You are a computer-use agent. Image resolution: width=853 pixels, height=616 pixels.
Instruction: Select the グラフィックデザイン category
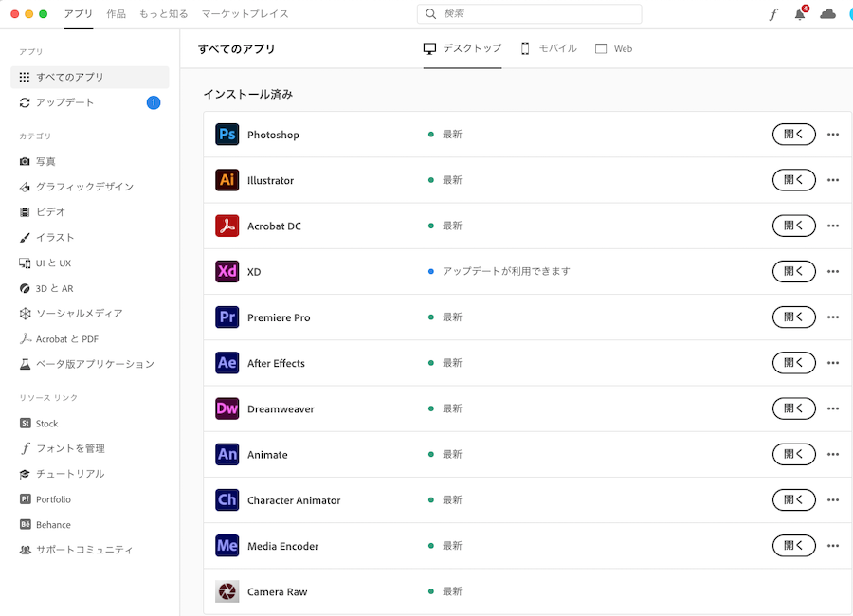click(84, 187)
